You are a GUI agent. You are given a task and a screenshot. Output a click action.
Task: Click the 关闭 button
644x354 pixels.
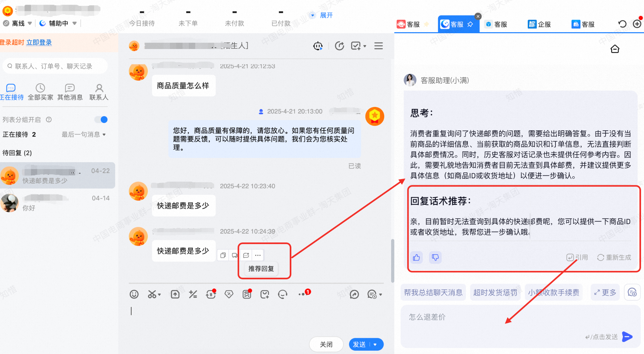click(x=326, y=344)
